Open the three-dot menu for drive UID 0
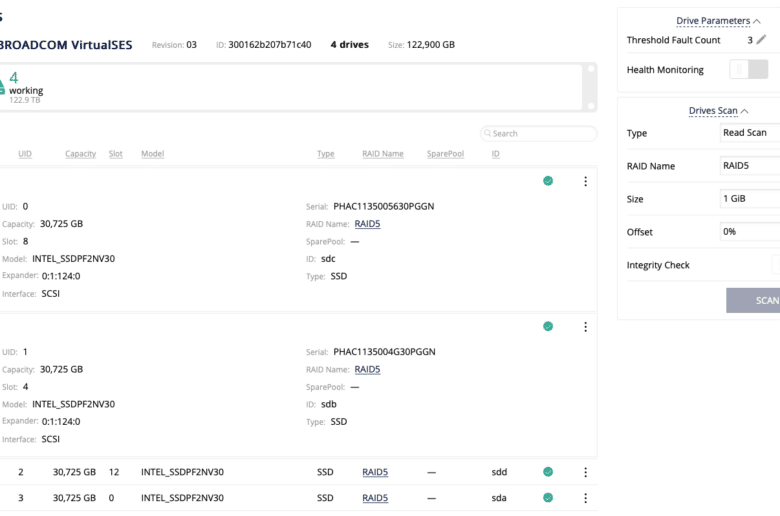Screen dimensions: 780x516 [585, 181]
